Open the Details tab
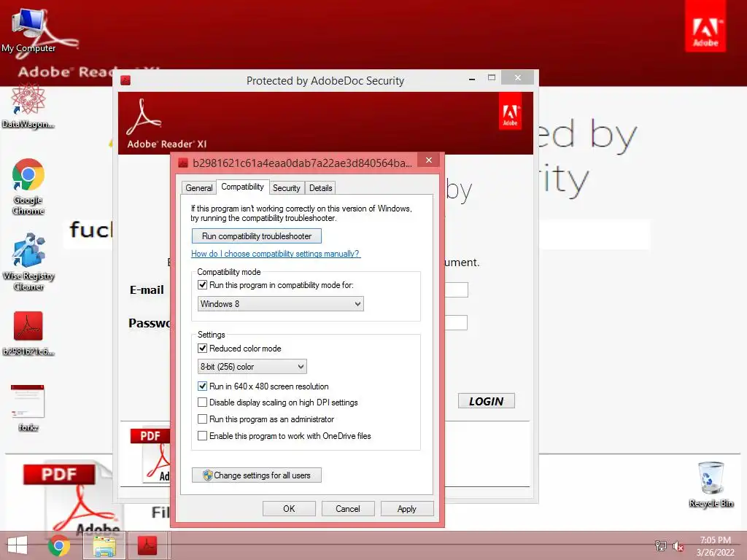This screenshot has height=560, width=747. pos(321,188)
